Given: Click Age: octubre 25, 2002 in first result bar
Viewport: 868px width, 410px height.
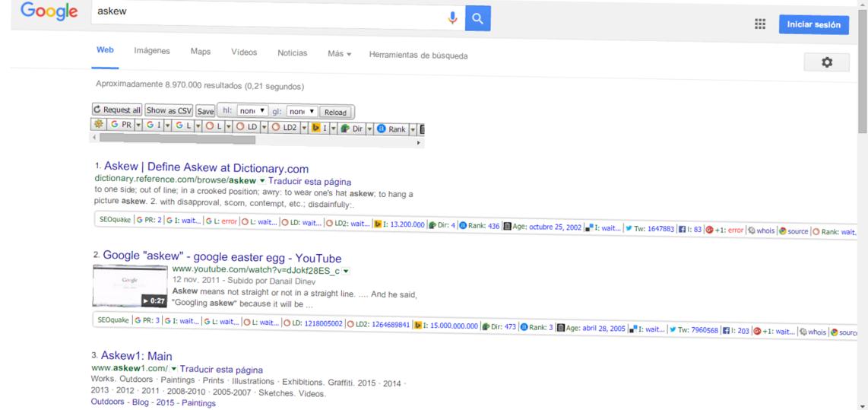Looking at the screenshot, I should coord(543,227).
